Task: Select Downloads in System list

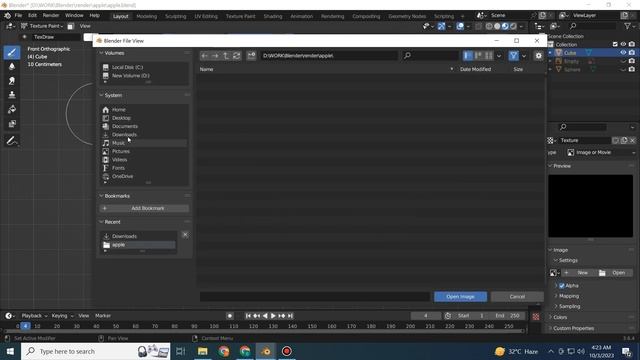Action: (124, 135)
